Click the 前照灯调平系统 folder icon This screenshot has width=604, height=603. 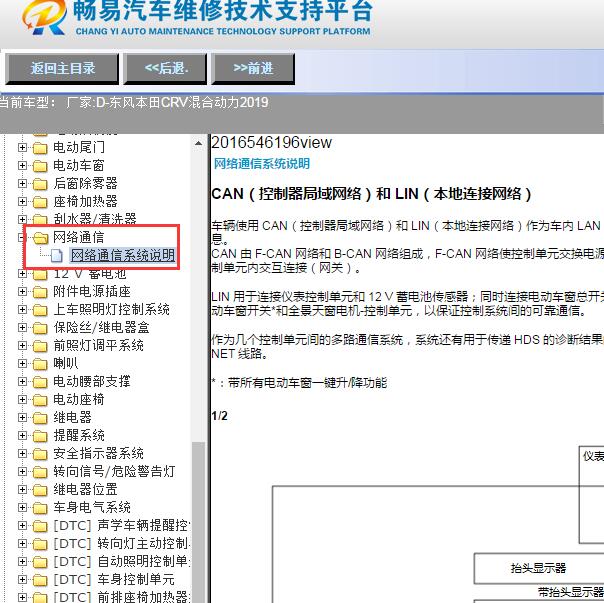(x=40, y=346)
